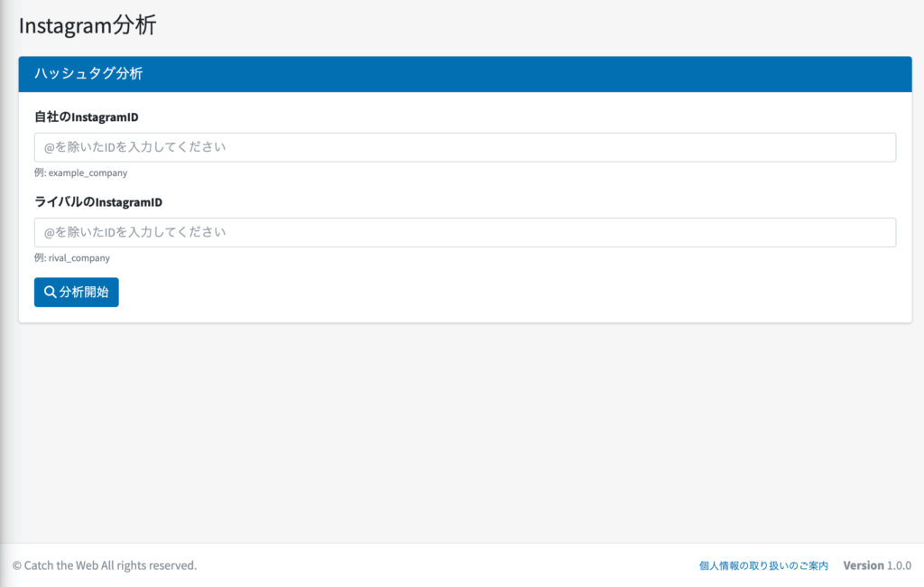
Task: Open the 個人情報の取り扱いのご案内 link
Action: (x=763, y=565)
